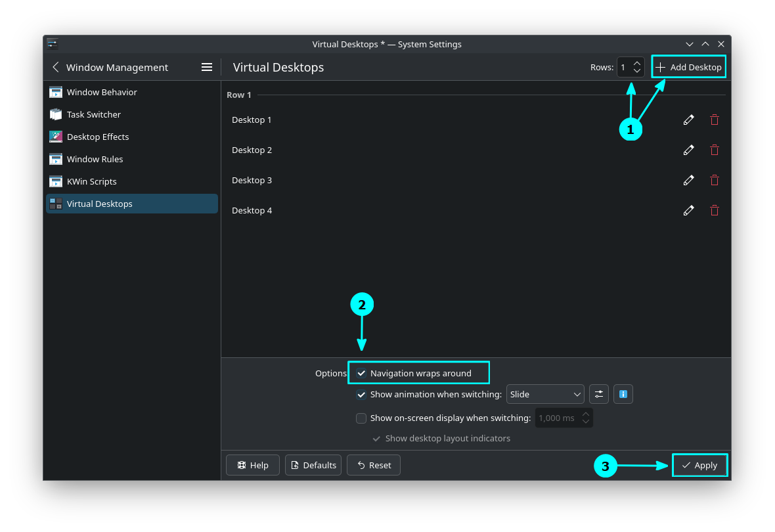The width and height of the screenshot is (775, 532).
Task: Enable Show on-screen display when switching
Action: pyautogui.click(x=361, y=418)
